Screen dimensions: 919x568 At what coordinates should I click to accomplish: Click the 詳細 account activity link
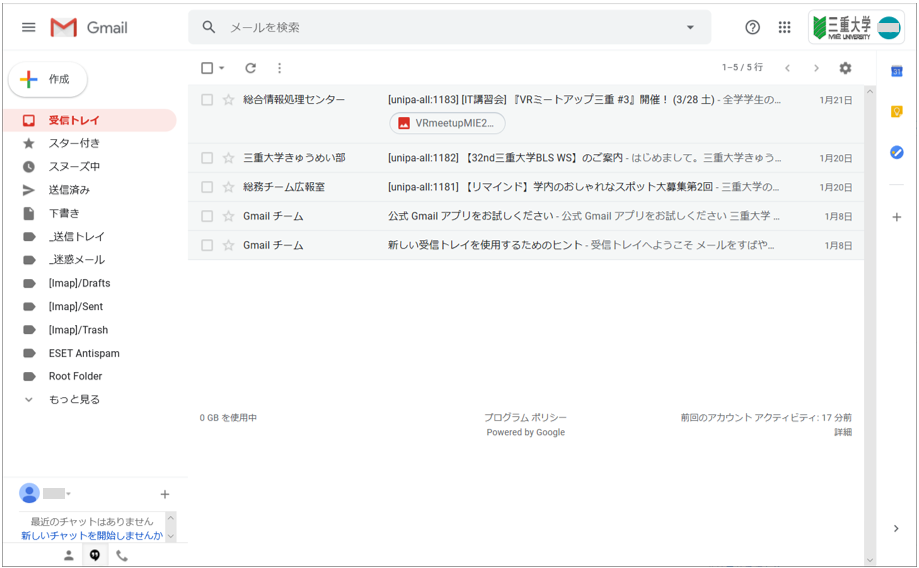(843, 432)
